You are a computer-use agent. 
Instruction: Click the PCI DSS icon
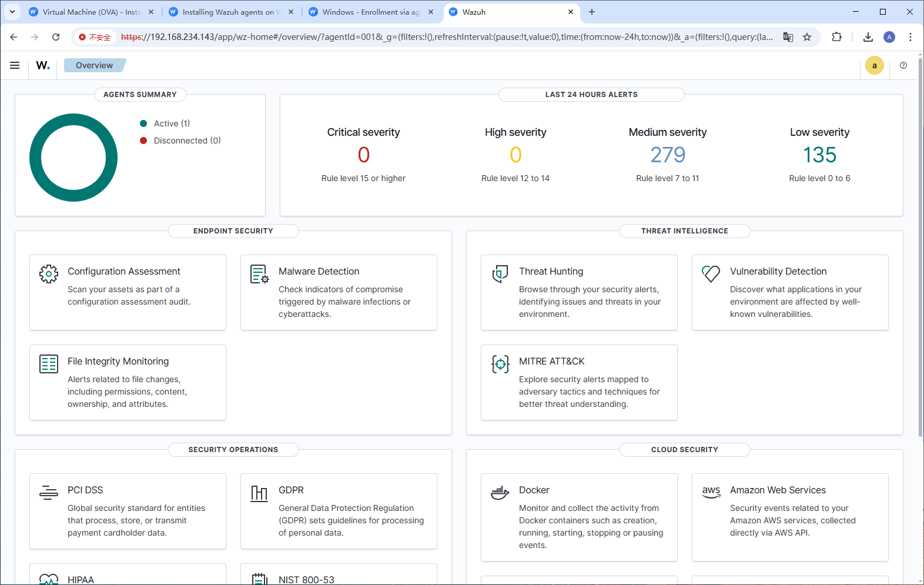[x=49, y=492]
